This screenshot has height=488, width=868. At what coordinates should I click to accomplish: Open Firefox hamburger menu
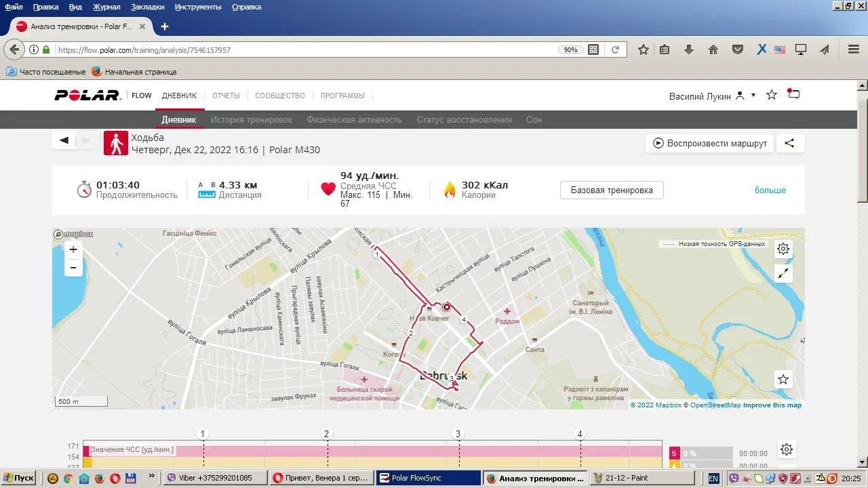click(854, 49)
